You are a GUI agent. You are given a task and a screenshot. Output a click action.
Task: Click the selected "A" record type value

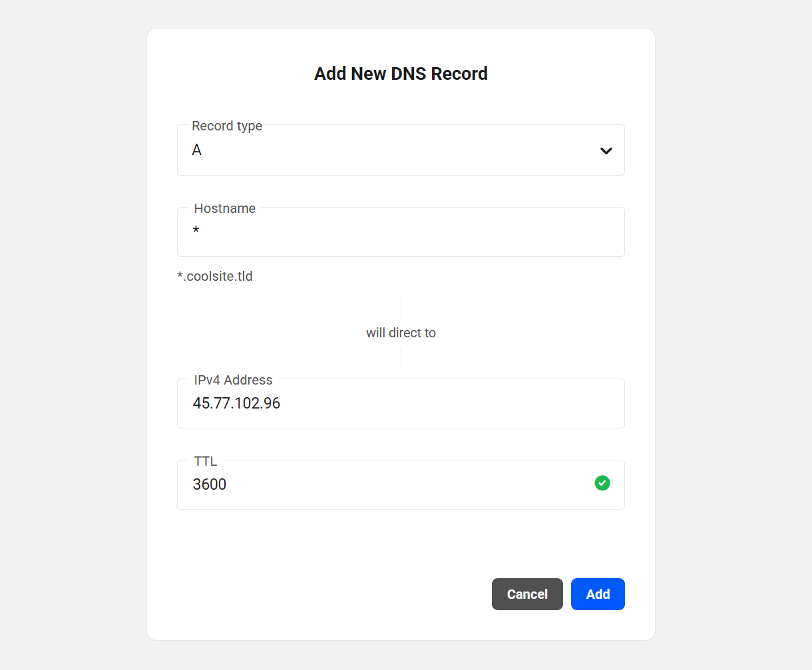click(x=197, y=150)
